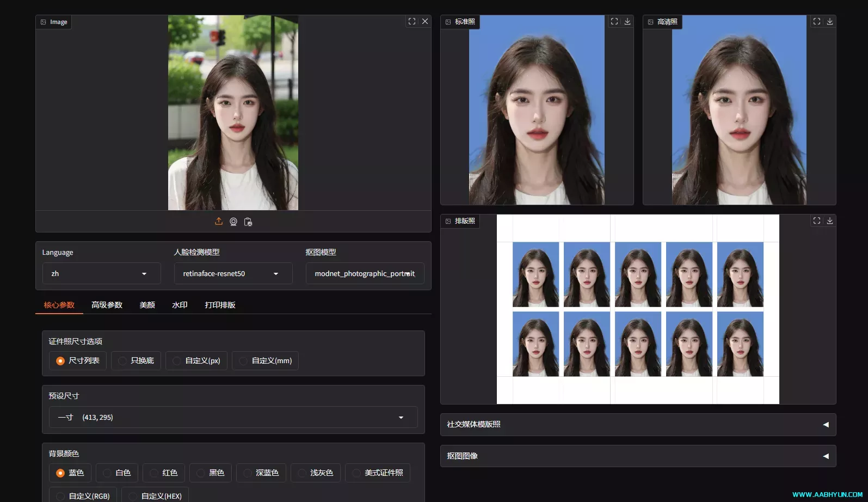Open the 预设尺寸 dropdown showing 一寸

point(233,417)
